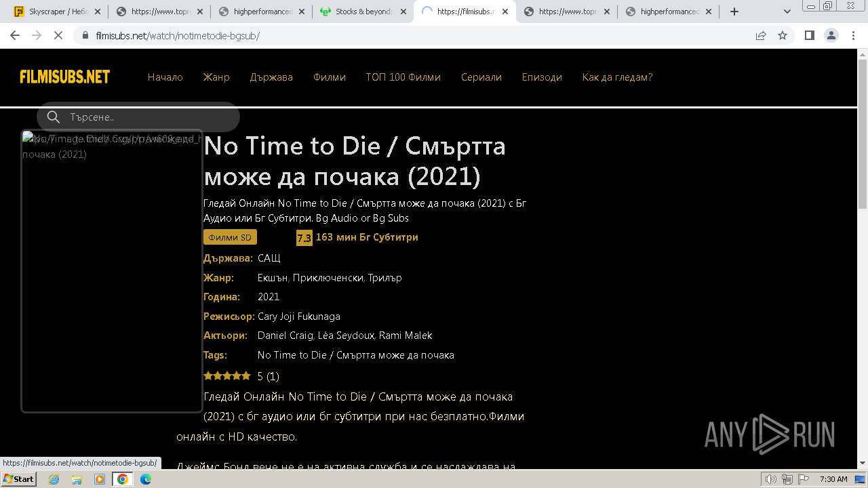Image resolution: width=868 pixels, height=488 pixels.
Task: Click the 7:30 AM system clock
Action: pos(833,479)
